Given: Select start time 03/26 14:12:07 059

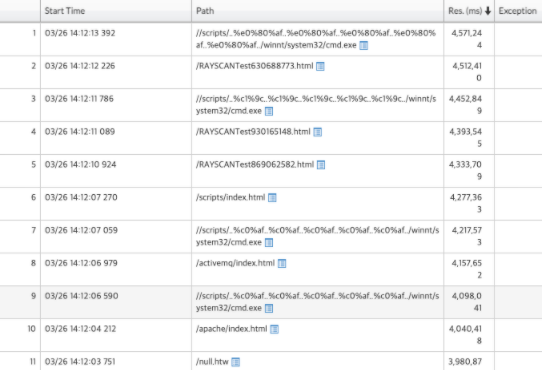Looking at the screenshot, I should click(81, 230).
